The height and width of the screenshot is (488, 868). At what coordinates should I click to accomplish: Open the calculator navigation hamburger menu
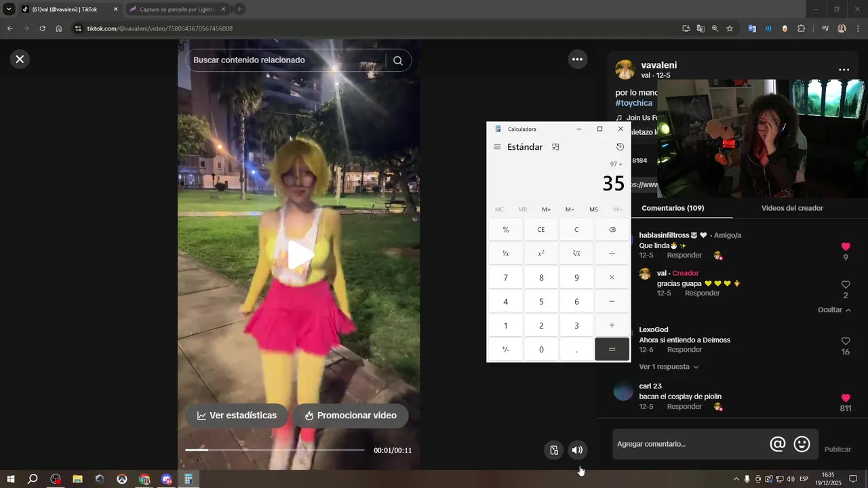497,147
